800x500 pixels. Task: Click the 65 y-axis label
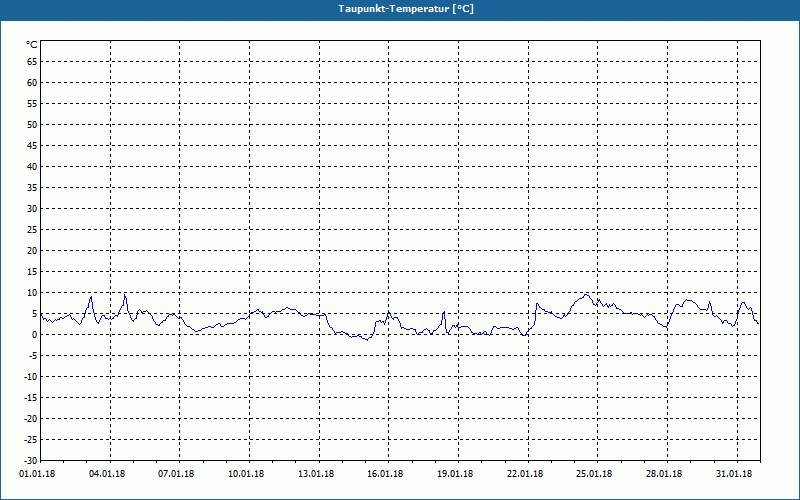pos(32,62)
